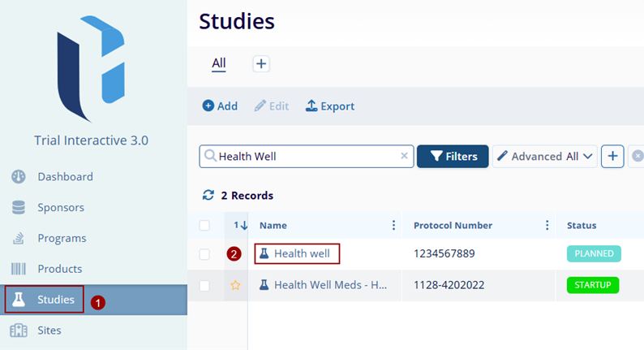This screenshot has width=644, height=350.
Task: Open Protocol Number column options menu
Action: (547, 225)
